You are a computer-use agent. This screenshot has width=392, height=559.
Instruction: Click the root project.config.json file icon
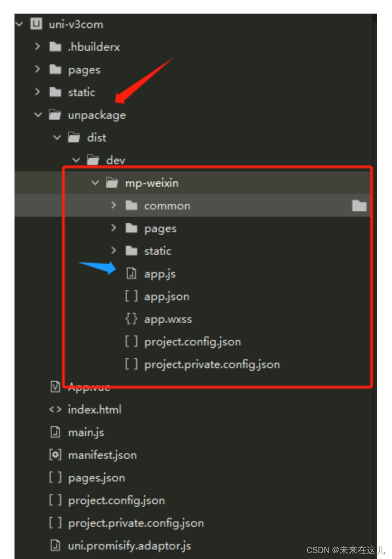tap(55, 500)
